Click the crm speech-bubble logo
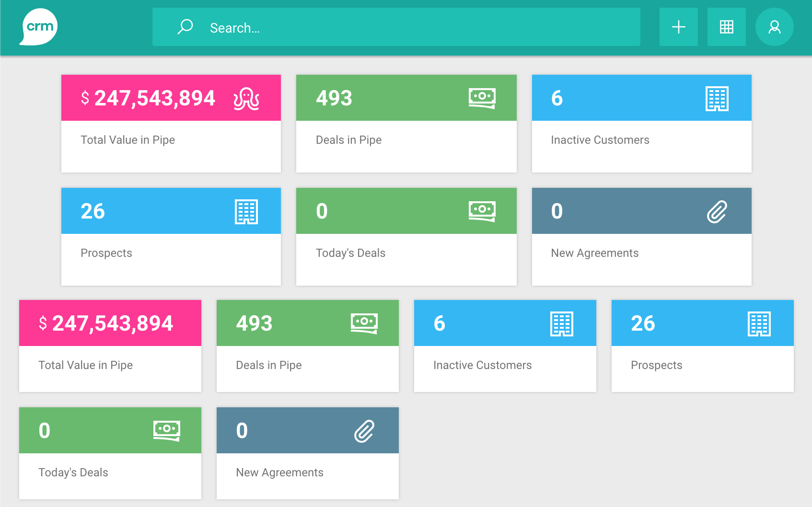This screenshot has height=507, width=812. [x=39, y=27]
